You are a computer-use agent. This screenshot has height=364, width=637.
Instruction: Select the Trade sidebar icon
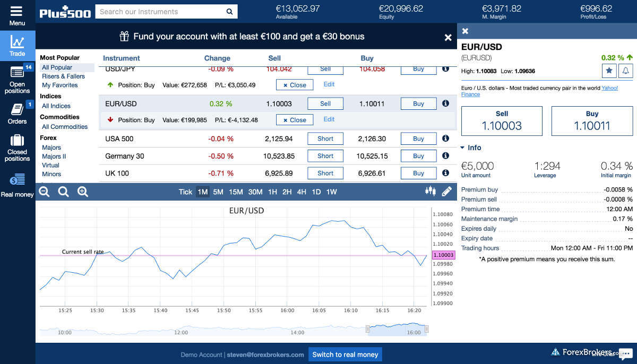[x=18, y=46]
